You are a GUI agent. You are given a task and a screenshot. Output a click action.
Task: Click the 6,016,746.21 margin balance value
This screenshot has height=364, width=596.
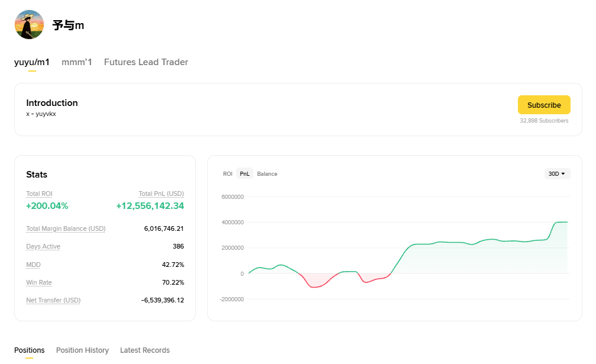164,228
